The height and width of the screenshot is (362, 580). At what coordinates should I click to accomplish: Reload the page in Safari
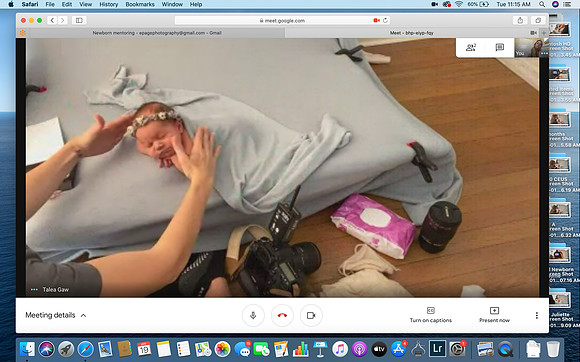pos(385,21)
